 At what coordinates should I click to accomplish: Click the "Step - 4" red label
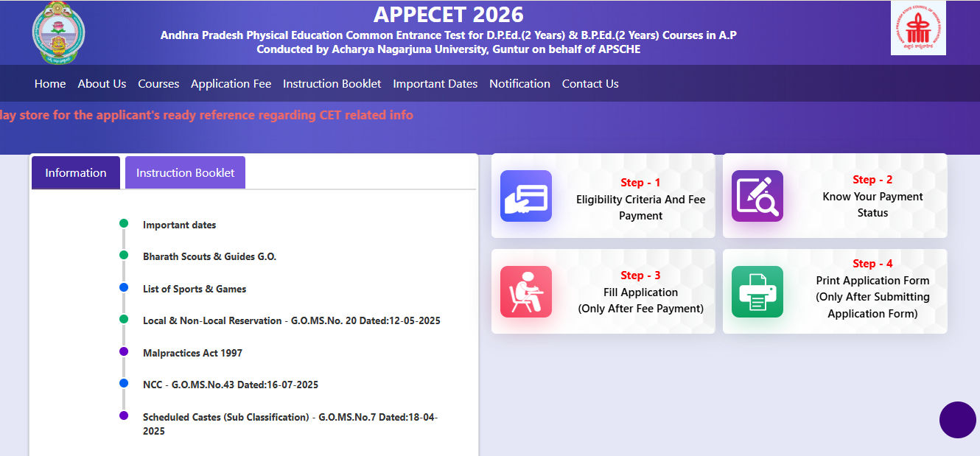coord(872,264)
